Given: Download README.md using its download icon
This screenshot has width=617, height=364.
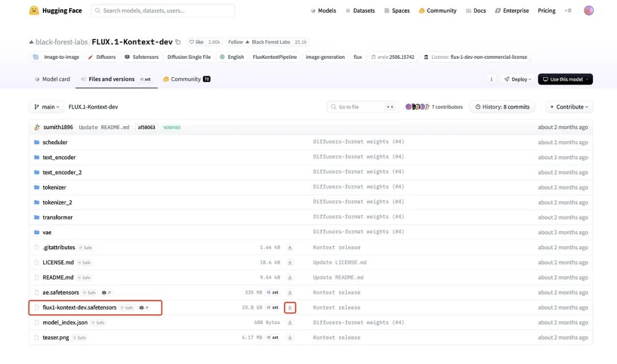Looking at the screenshot, I should (290, 277).
